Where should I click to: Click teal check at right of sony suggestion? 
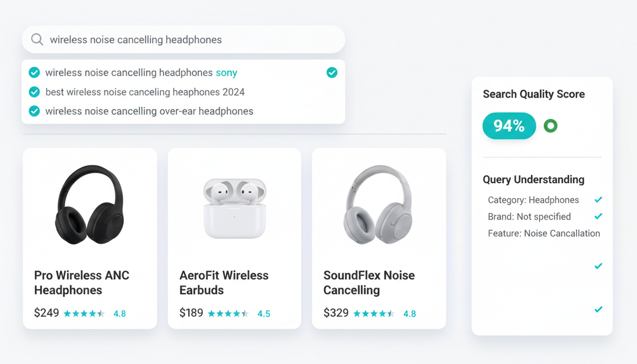[332, 73]
